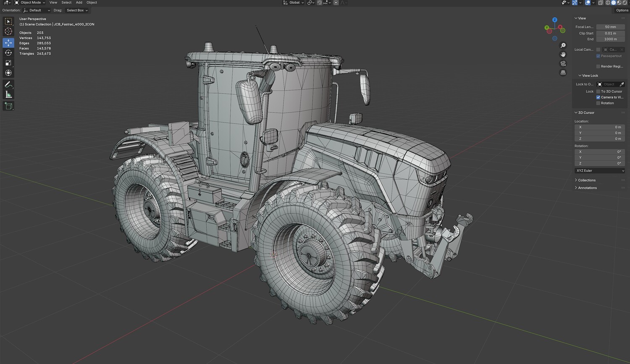Snap view to the Z axis gizmo

click(x=555, y=20)
